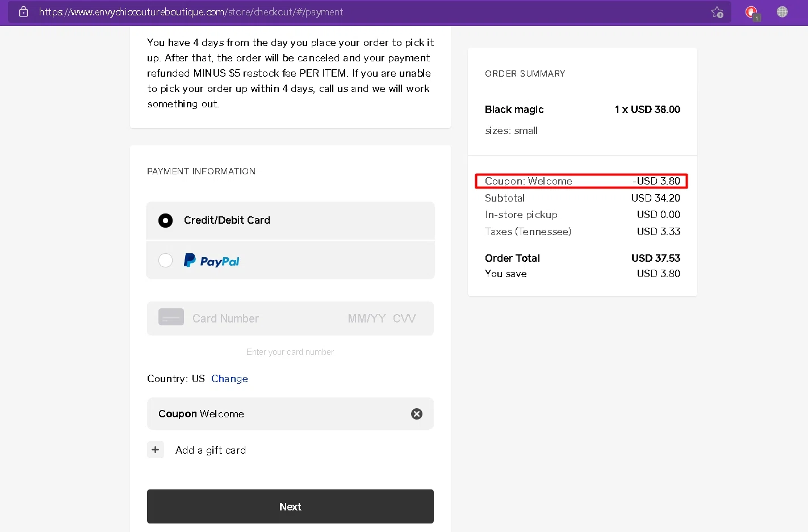Click the MM/YY expiry field
This screenshot has height=532, width=808.
pos(367,319)
